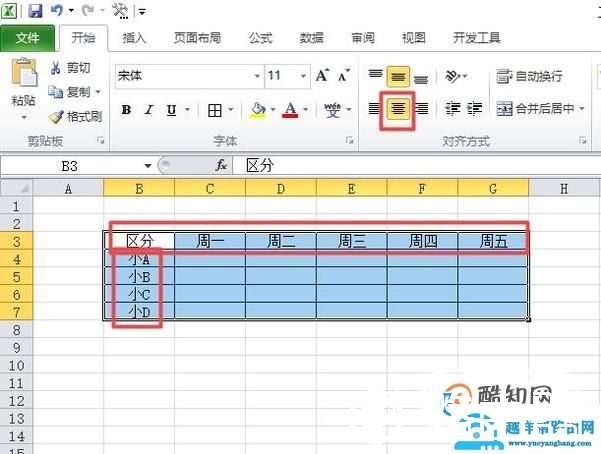Open the 对齐方式 group dialog launcher
The width and height of the screenshot is (601, 454).
tap(583, 141)
